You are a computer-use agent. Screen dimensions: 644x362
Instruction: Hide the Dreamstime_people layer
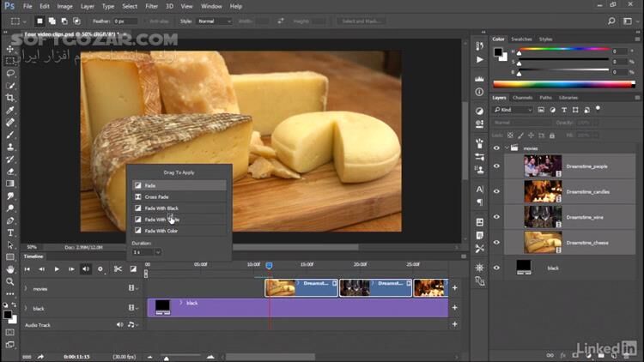click(496, 166)
